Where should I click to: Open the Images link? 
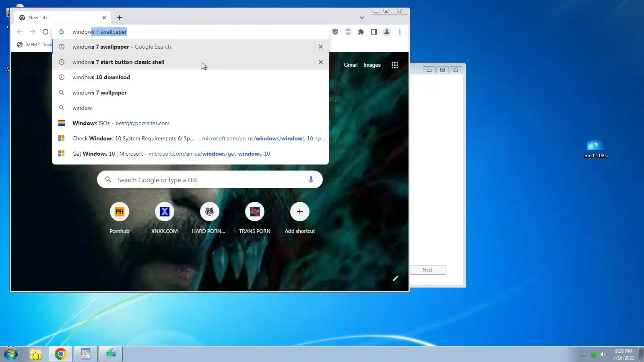(372, 65)
